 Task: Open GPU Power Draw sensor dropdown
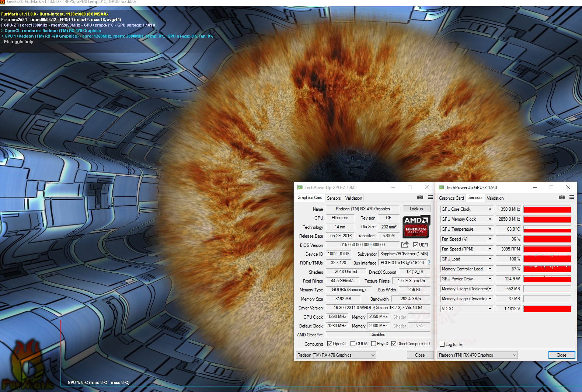tap(490, 279)
